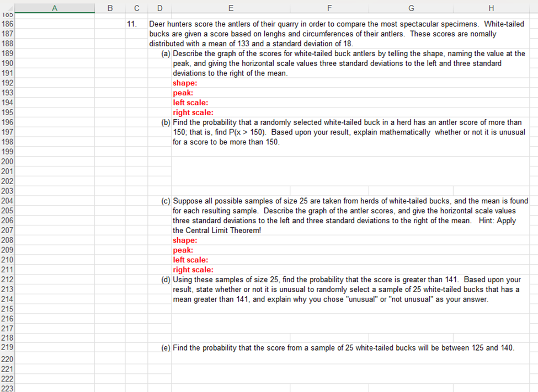
Task: Select row 189 header
Action: [7, 53]
